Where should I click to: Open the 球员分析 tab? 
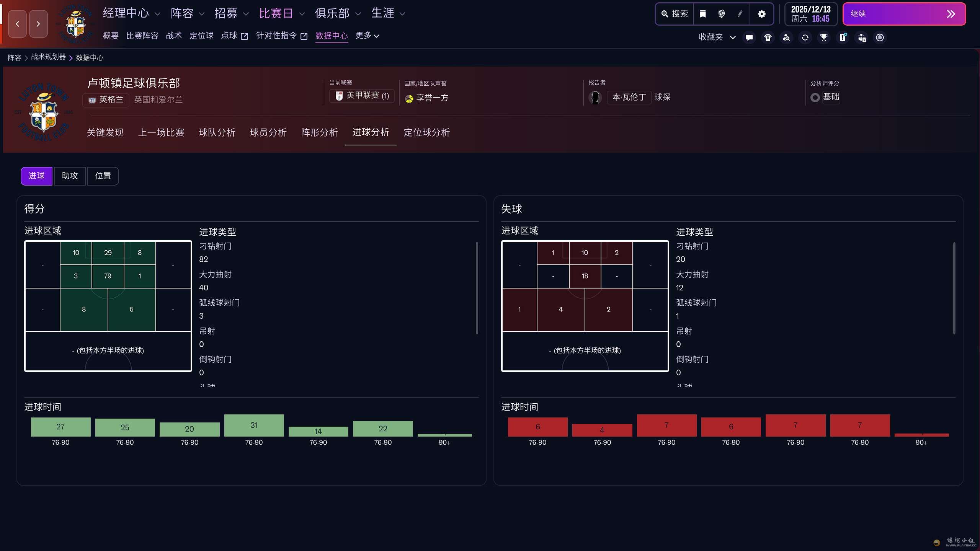[268, 133]
